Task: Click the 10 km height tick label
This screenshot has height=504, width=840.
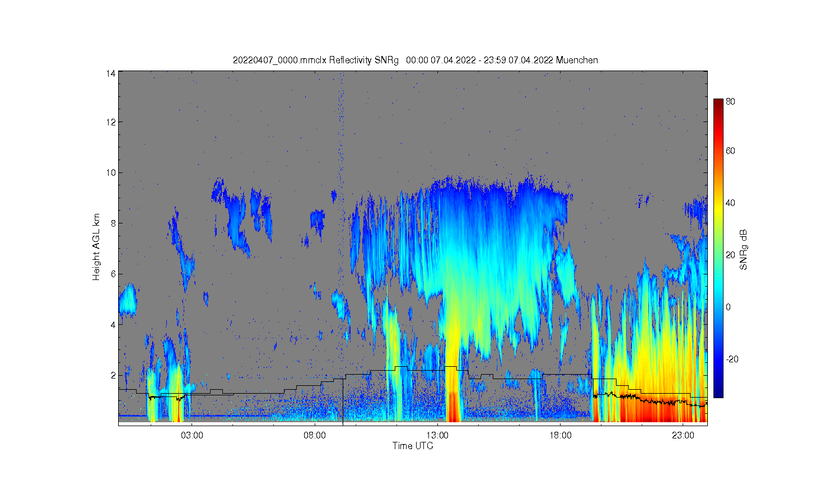Action: [111, 172]
